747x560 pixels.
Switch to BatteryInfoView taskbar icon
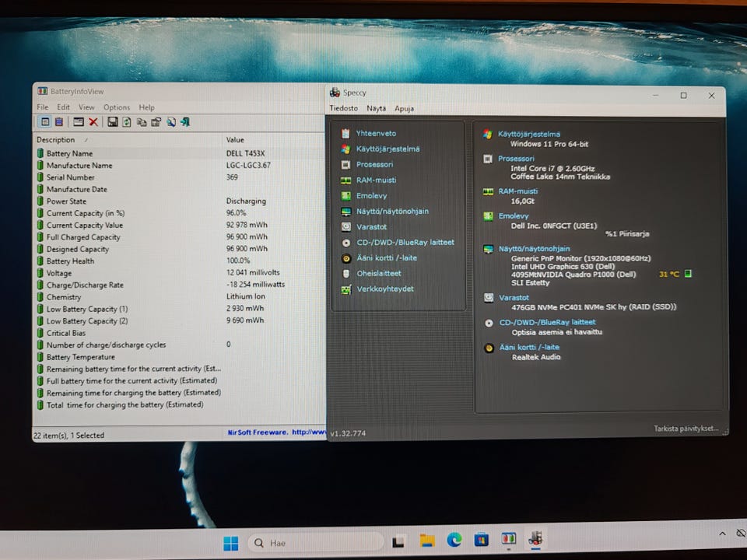pos(508,538)
